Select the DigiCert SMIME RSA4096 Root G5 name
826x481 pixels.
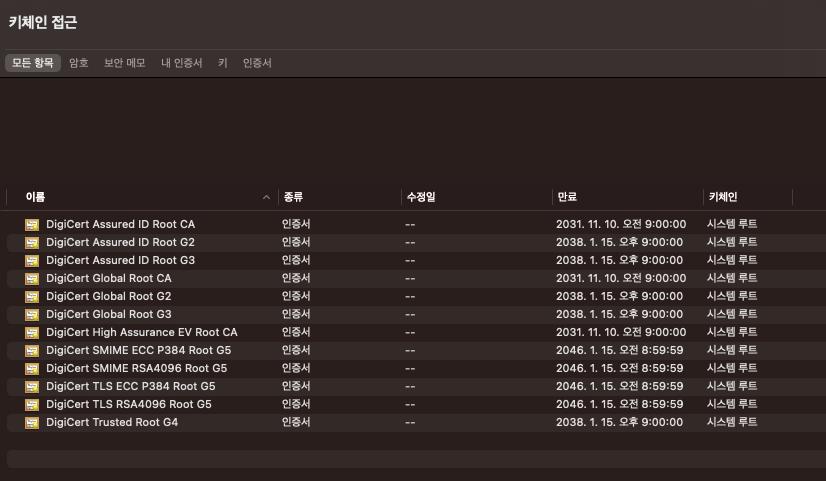coord(136,368)
